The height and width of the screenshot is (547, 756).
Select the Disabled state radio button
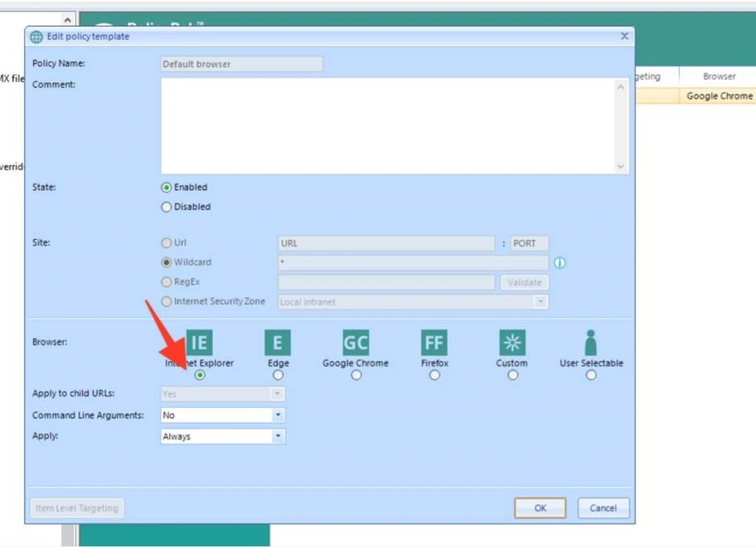tap(166, 207)
